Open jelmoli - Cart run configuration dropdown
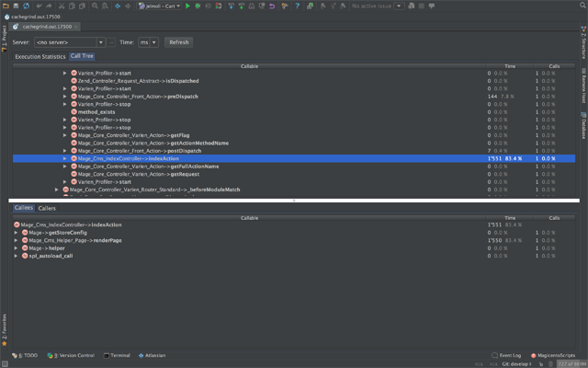 pyautogui.click(x=160, y=6)
